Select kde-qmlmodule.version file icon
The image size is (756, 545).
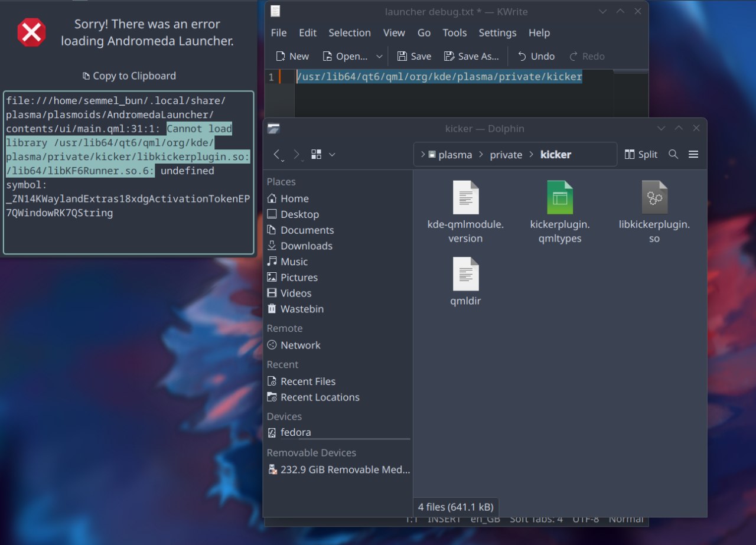point(465,197)
